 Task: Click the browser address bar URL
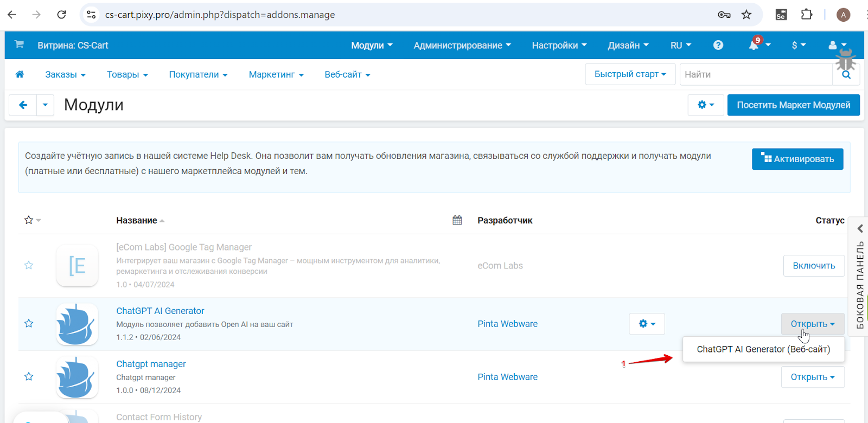pyautogui.click(x=220, y=15)
